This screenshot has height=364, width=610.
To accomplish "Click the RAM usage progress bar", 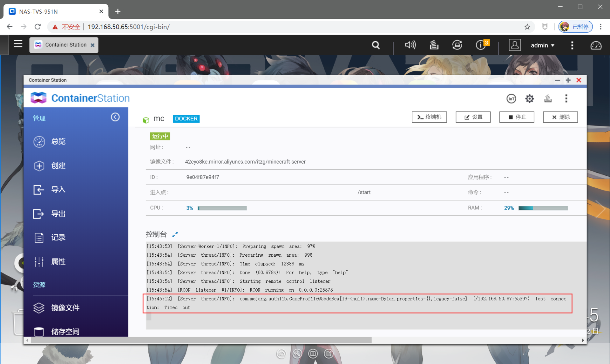I will coord(543,208).
